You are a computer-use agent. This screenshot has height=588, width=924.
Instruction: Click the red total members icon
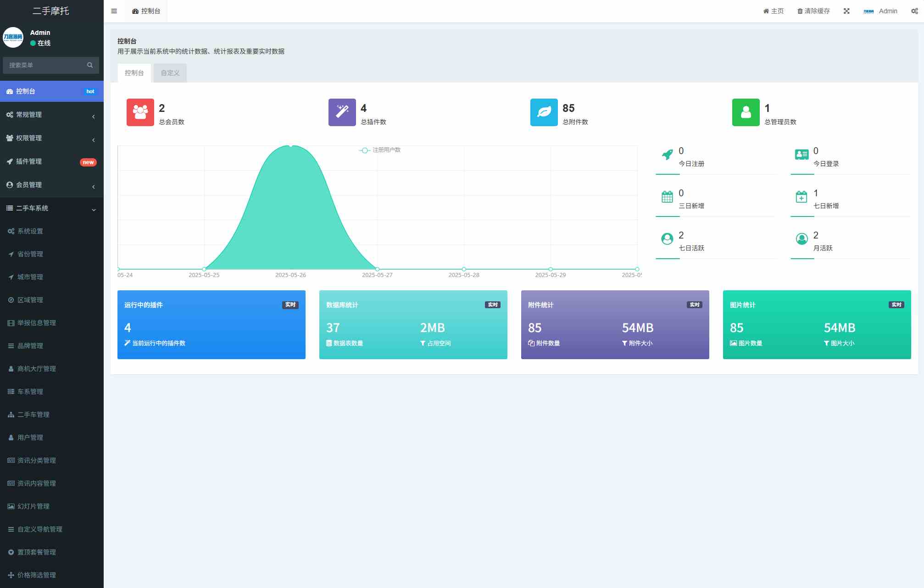pyautogui.click(x=140, y=112)
